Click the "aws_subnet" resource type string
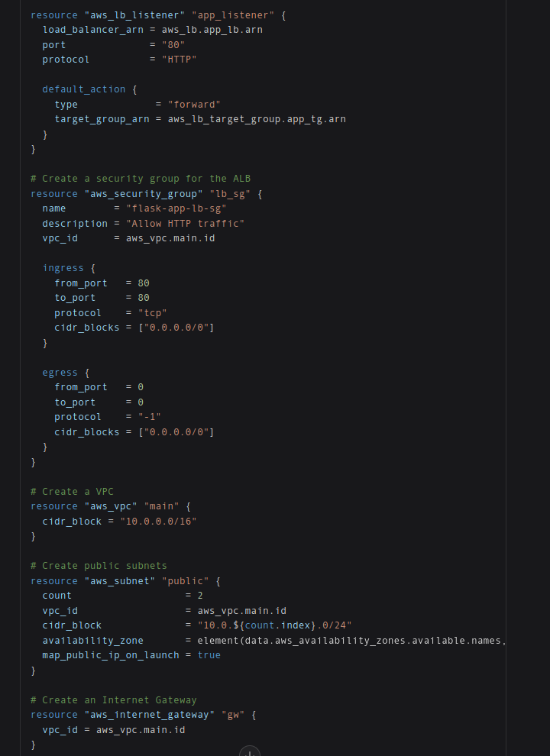This screenshot has height=756, width=550. [120, 581]
